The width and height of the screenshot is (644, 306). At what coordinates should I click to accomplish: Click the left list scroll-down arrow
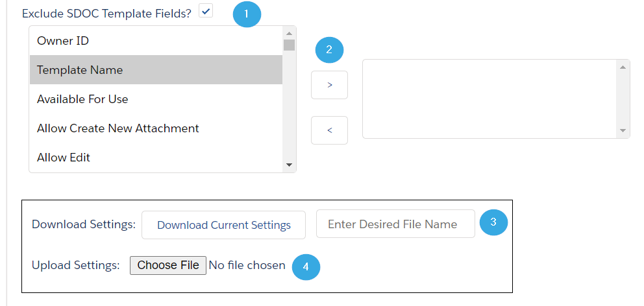point(289,165)
